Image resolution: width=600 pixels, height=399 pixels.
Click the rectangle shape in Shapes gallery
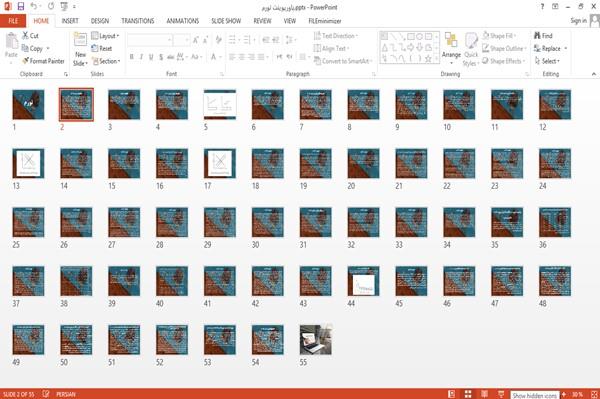[411, 37]
